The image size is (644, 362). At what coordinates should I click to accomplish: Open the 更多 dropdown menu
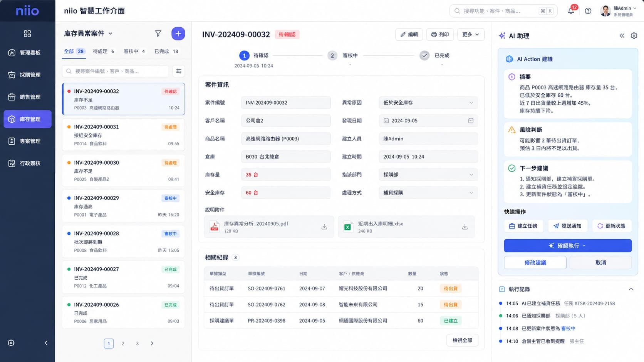coord(471,35)
